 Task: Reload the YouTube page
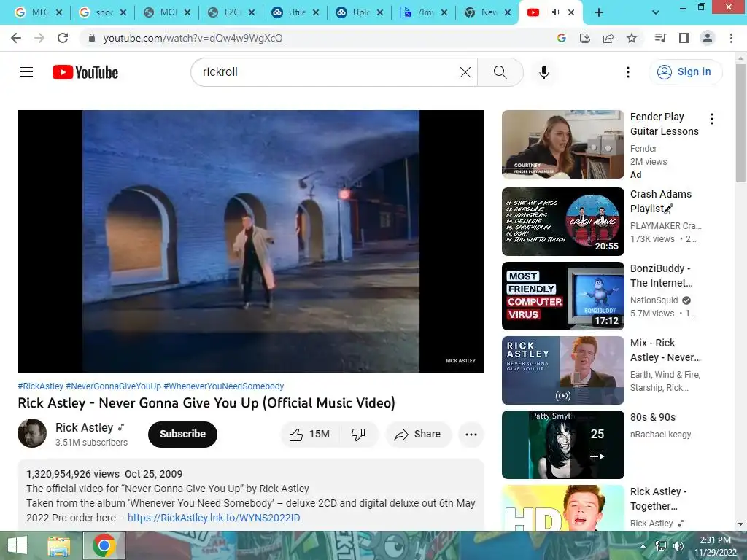(x=63, y=38)
